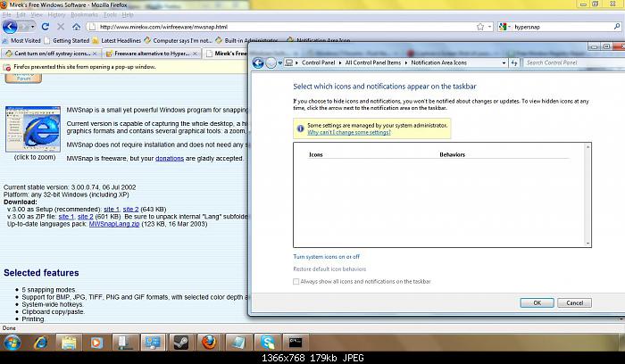The image size is (625, 364).
Task: Click the computer icon in Control Panel breadcrumb
Action: pyautogui.click(x=289, y=63)
